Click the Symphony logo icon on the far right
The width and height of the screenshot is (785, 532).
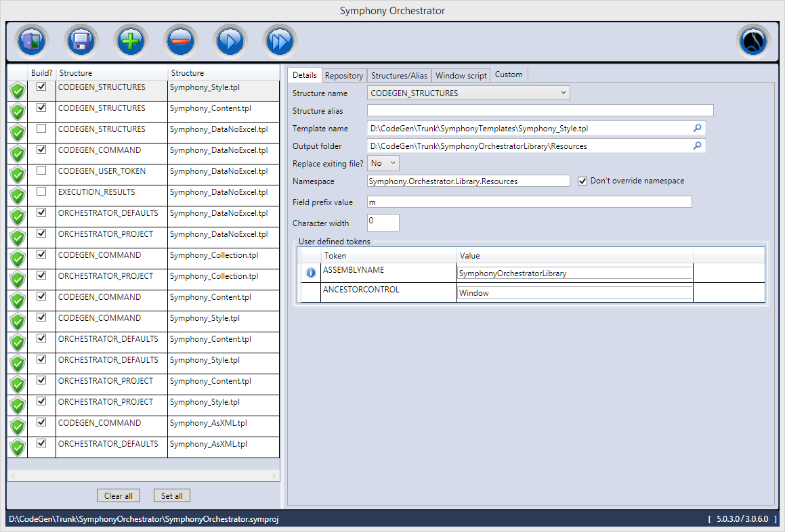click(x=753, y=41)
